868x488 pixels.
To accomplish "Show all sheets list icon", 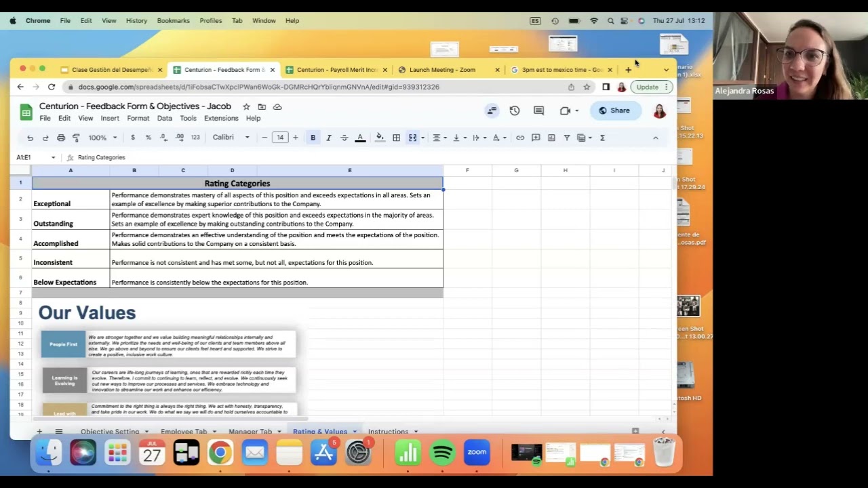I will (59, 431).
